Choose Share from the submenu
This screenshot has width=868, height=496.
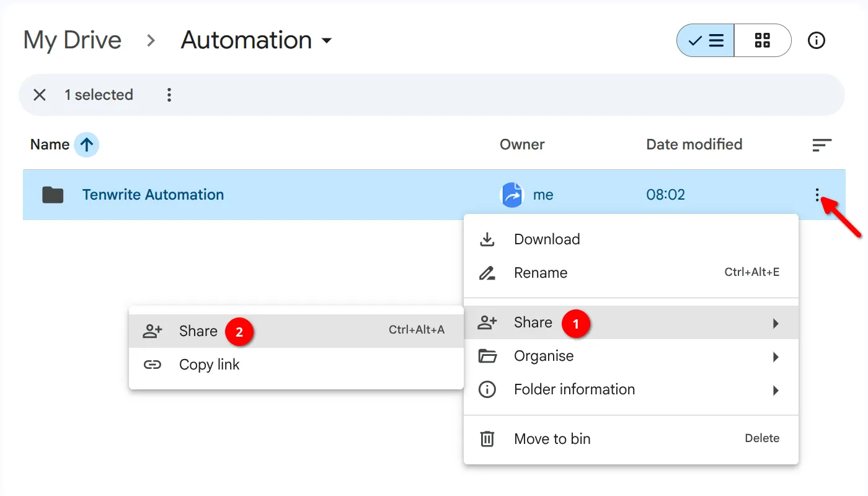pos(198,331)
